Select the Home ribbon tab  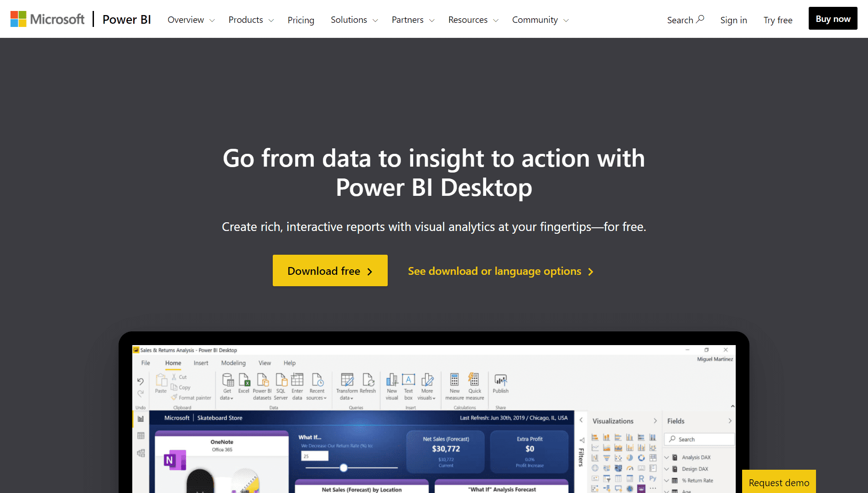tap(173, 363)
